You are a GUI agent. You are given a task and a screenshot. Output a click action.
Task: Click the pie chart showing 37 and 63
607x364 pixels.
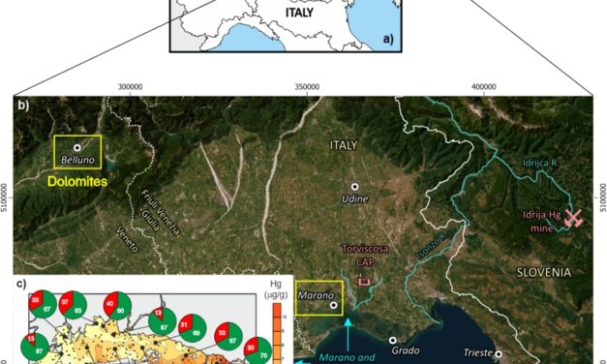(73, 305)
